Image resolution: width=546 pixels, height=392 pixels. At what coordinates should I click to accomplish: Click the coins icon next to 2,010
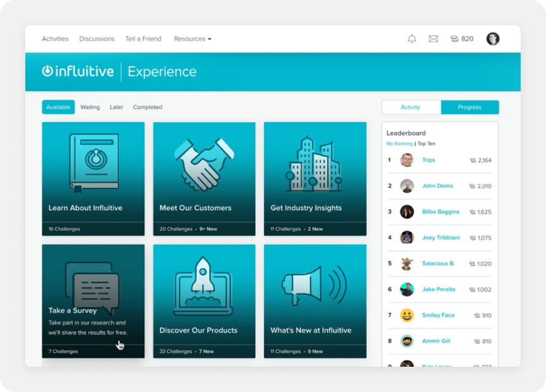tap(472, 187)
